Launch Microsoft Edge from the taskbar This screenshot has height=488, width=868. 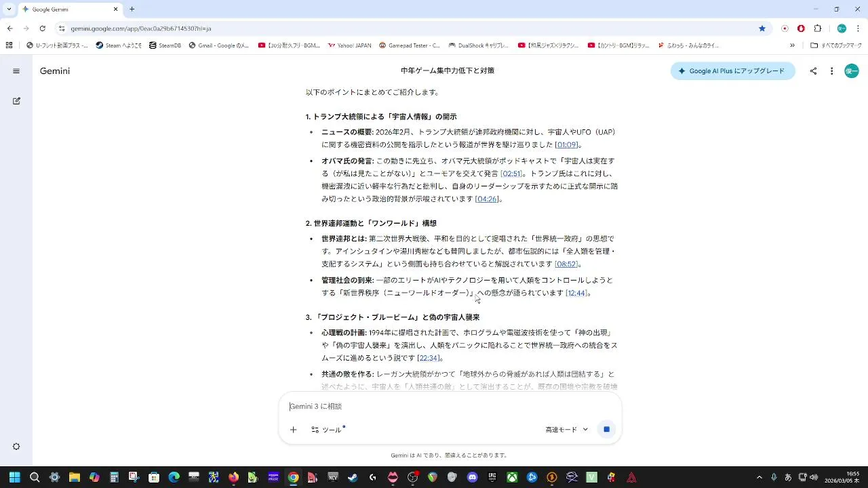coord(174,477)
